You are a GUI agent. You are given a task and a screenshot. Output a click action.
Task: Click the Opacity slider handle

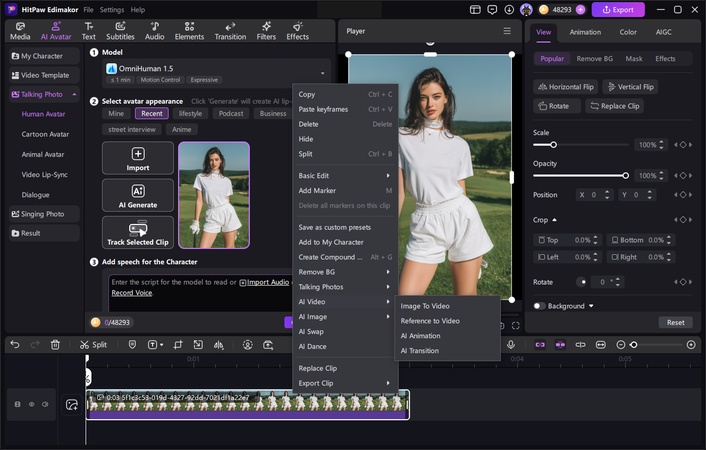tap(625, 175)
